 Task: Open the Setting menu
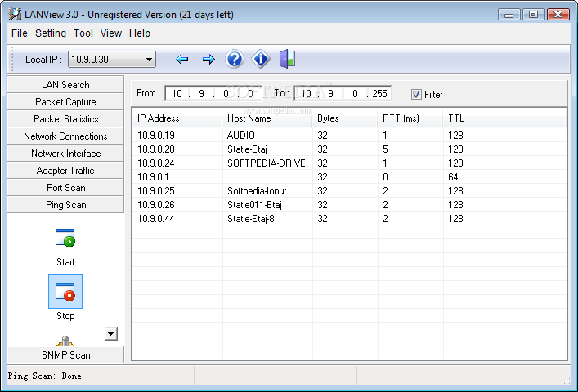[51, 33]
